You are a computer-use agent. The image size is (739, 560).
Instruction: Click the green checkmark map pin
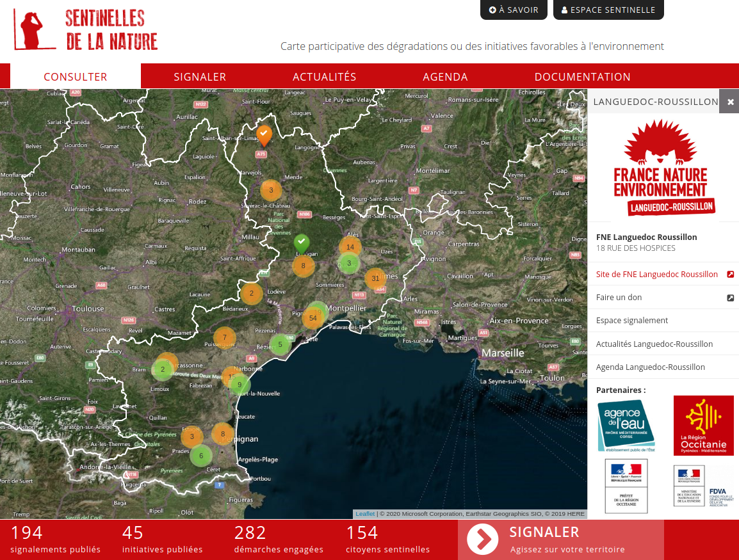[x=301, y=243]
